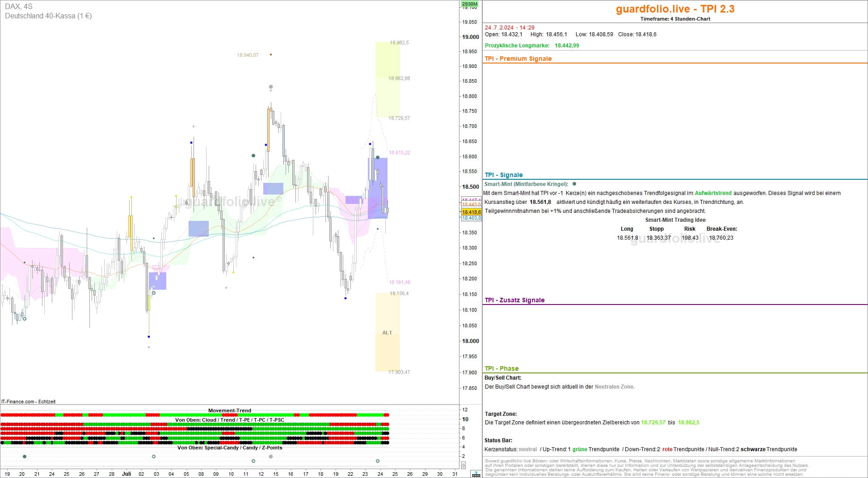This screenshot has height=478, width=868.
Task: Click the pink 18.615,22 level label
Action: point(400,153)
